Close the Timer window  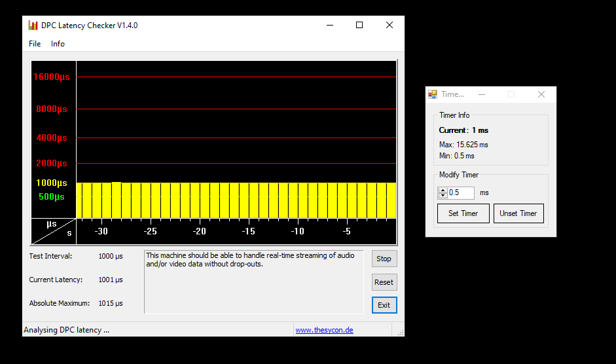point(541,94)
